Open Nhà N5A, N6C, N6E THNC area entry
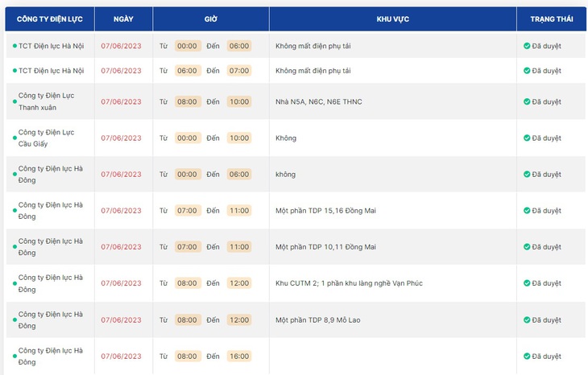Screen dimensions: 588x375 [319, 101]
